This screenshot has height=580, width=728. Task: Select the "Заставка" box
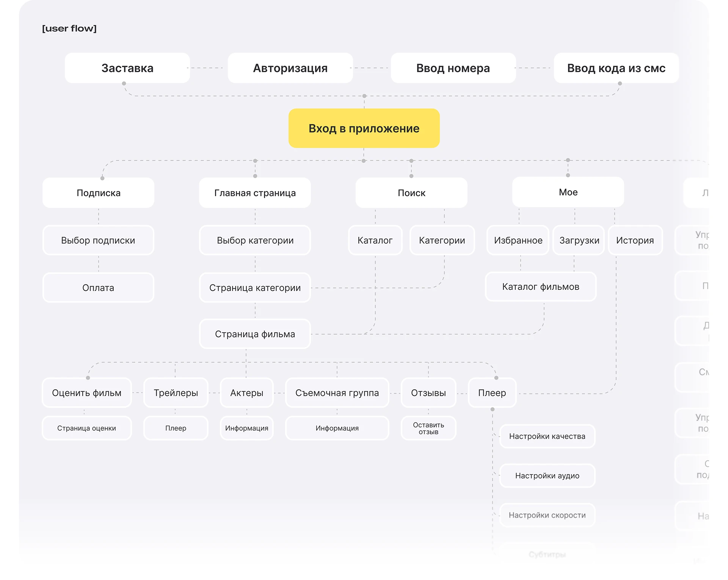(x=127, y=68)
